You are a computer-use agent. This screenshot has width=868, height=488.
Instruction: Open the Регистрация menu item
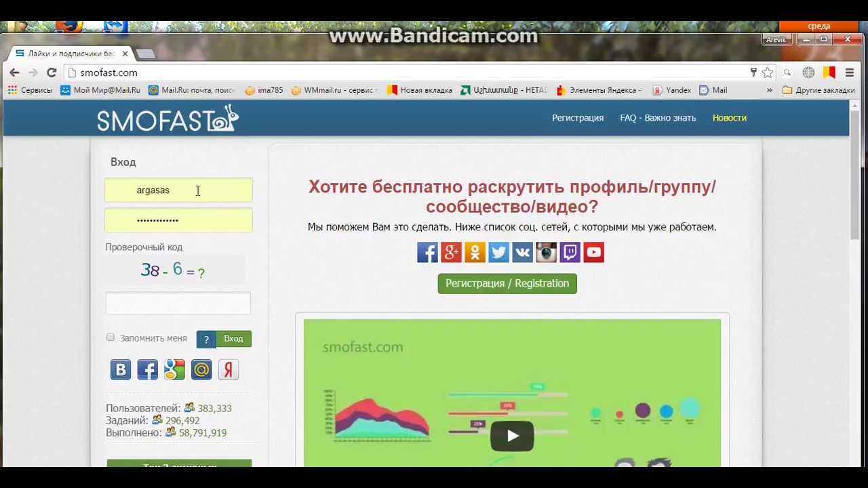[x=578, y=118]
